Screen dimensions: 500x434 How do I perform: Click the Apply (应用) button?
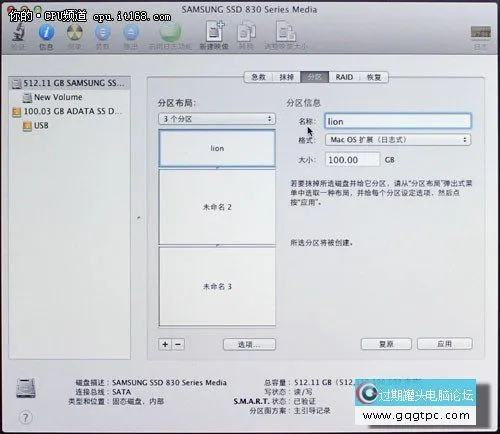click(x=445, y=344)
